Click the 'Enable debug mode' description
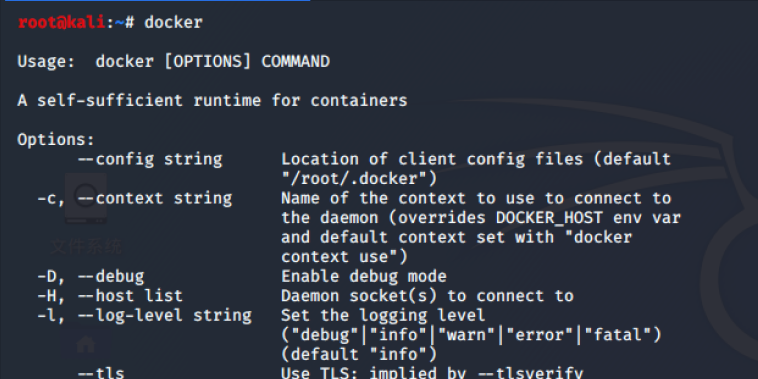The width and height of the screenshot is (758, 379). pyautogui.click(x=364, y=277)
